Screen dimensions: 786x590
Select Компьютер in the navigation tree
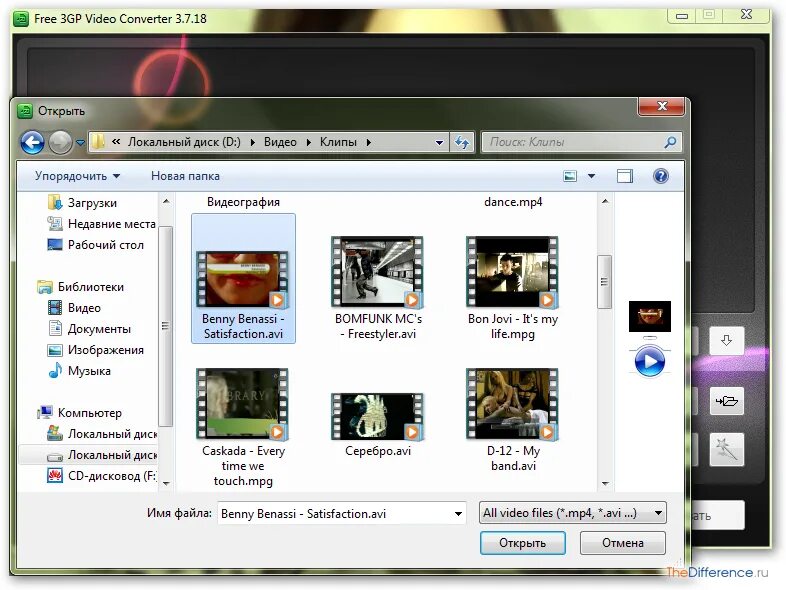[x=80, y=413]
